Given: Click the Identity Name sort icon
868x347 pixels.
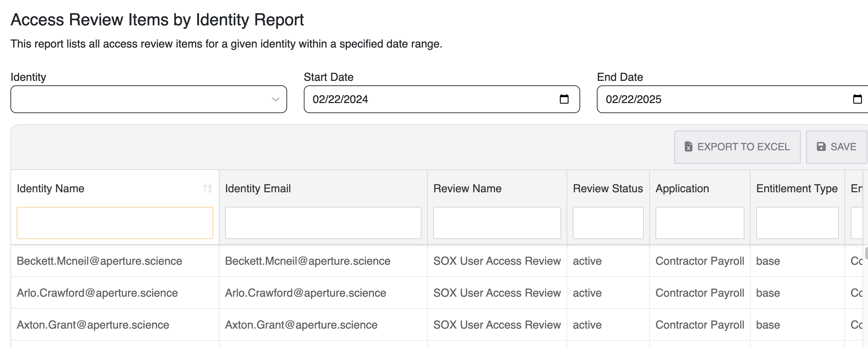Looking at the screenshot, I should (208, 188).
